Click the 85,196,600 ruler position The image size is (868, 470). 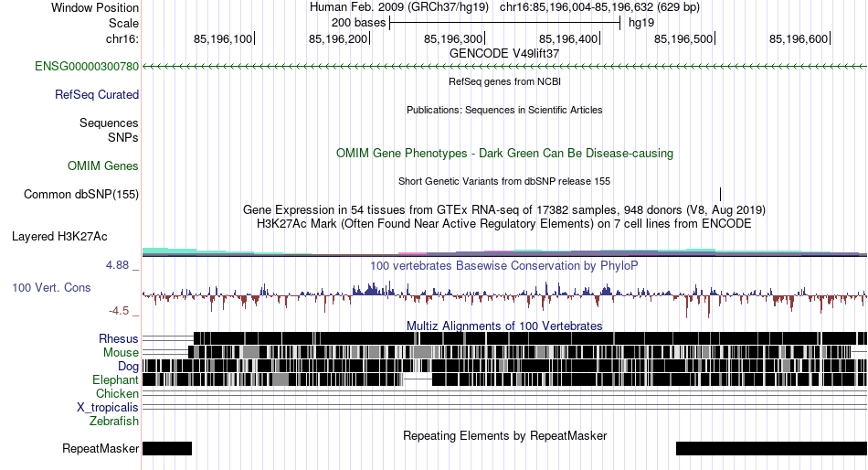coord(799,38)
